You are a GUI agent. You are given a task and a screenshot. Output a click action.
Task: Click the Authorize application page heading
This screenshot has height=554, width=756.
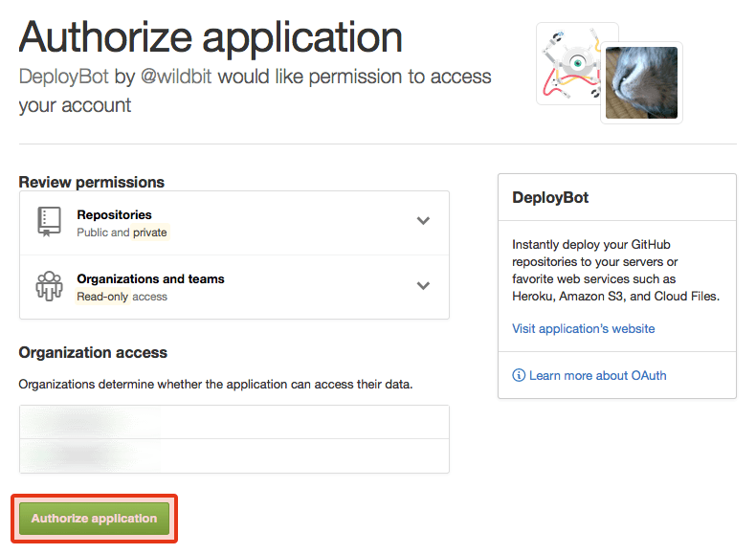[x=211, y=37]
